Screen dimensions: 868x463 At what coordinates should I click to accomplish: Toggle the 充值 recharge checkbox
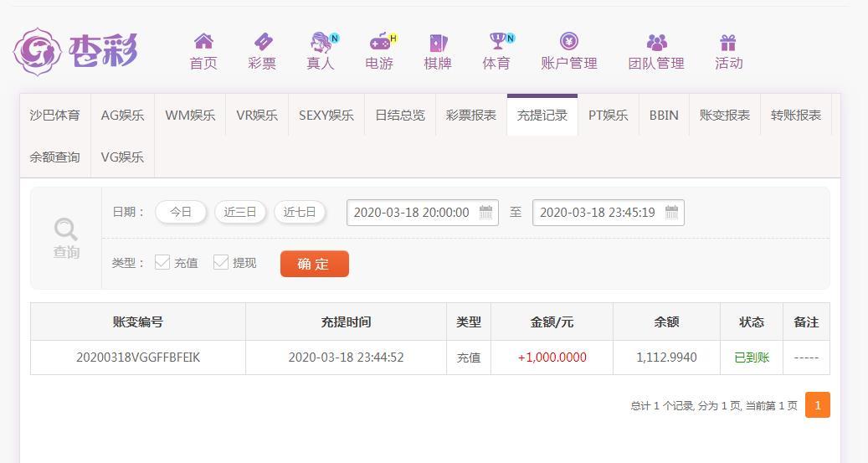click(x=162, y=262)
